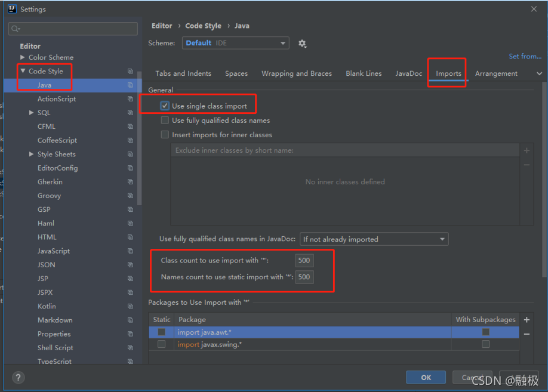
Task: Select Kotlin in the Code Style tree
Action: pyautogui.click(x=47, y=307)
